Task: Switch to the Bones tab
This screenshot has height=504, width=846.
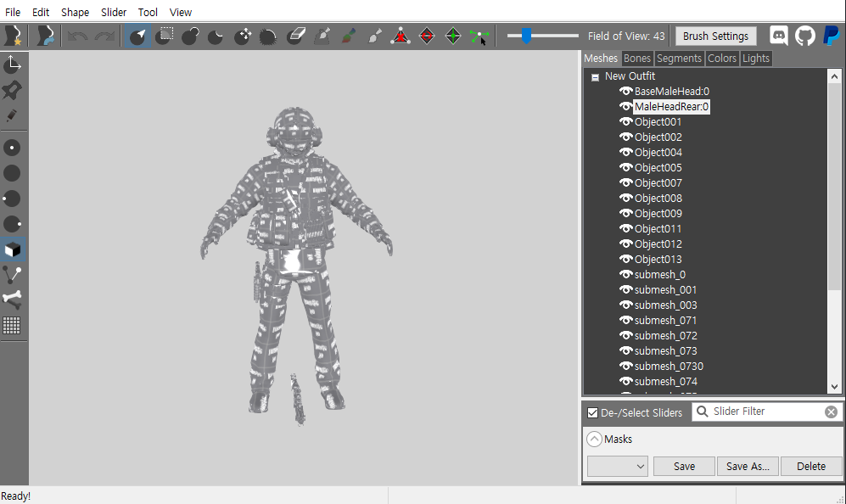Action: (637, 59)
